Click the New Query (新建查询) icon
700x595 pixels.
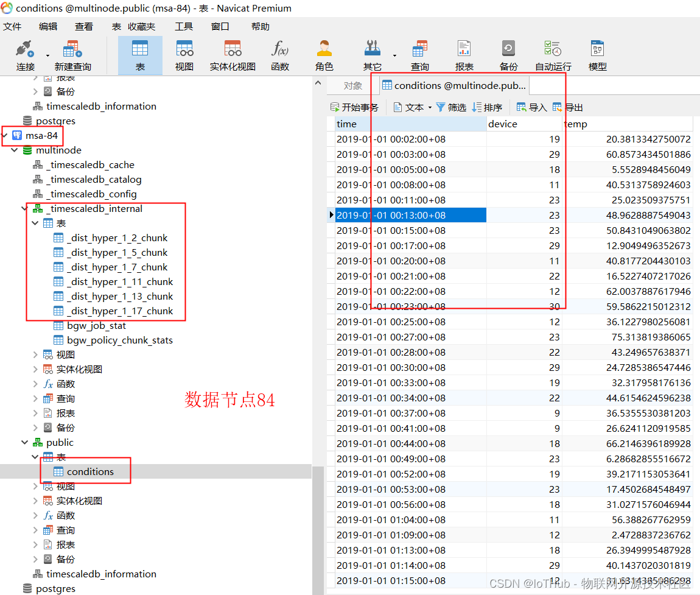[x=72, y=55]
